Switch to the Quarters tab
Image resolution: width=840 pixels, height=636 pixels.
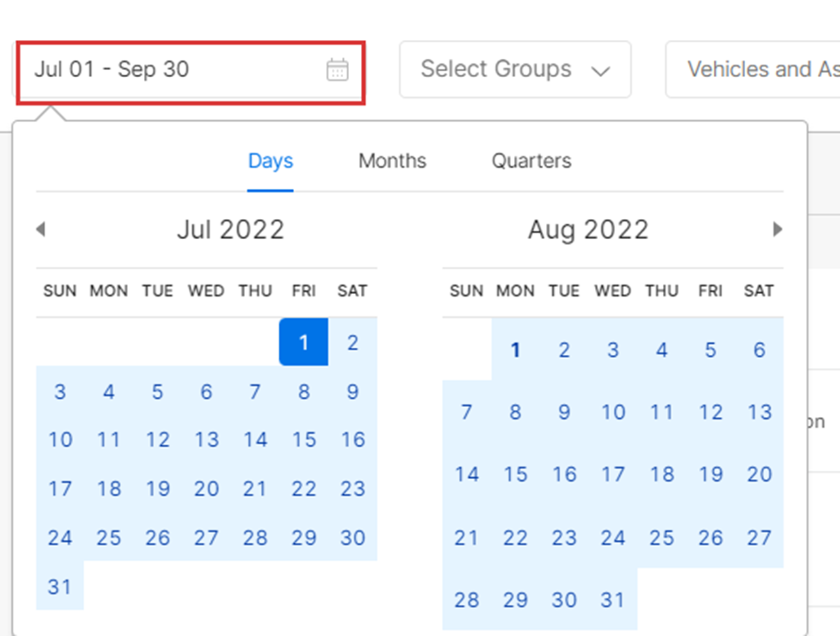531,161
